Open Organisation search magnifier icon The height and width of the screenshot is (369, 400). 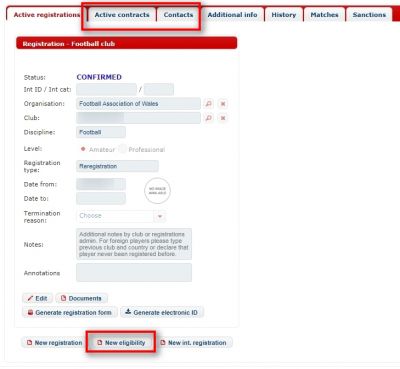[x=209, y=104]
